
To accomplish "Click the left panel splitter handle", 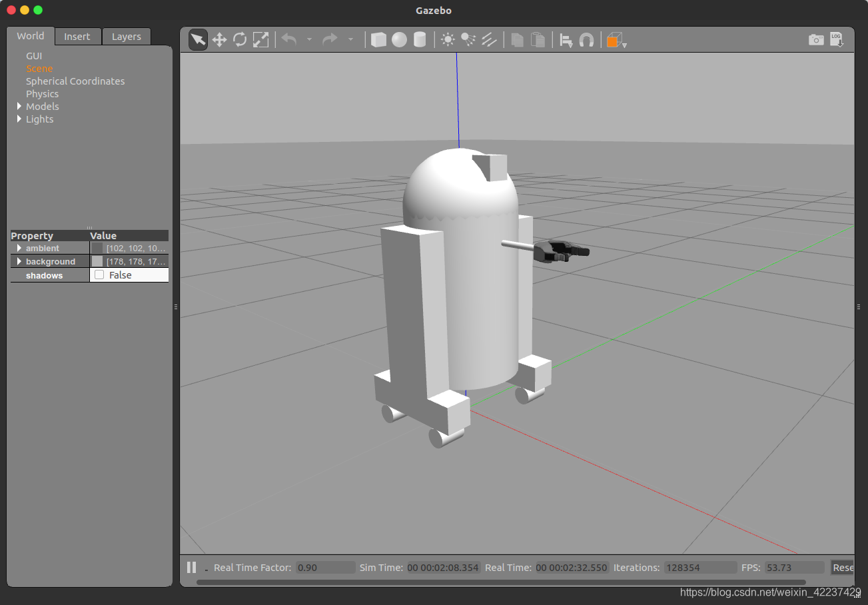I will click(x=176, y=306).
